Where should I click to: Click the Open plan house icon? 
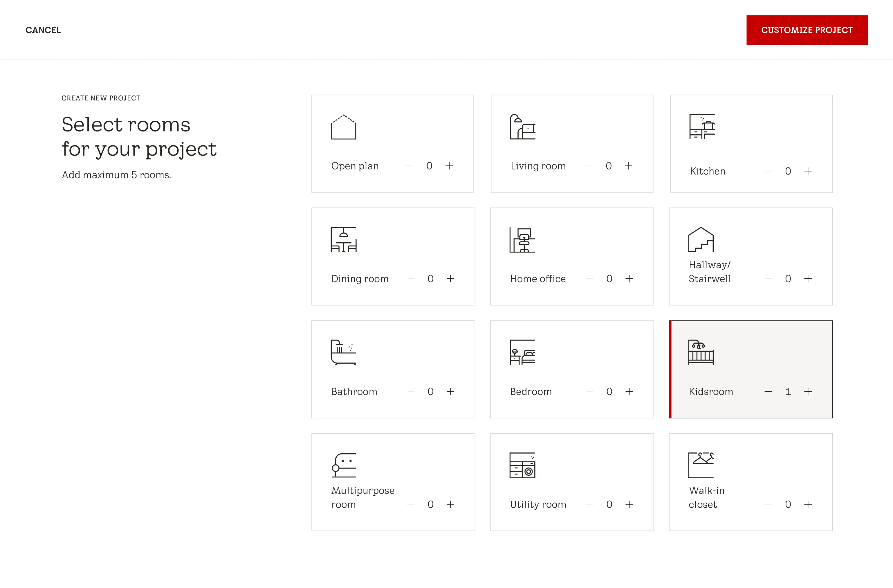pos(343,127)
